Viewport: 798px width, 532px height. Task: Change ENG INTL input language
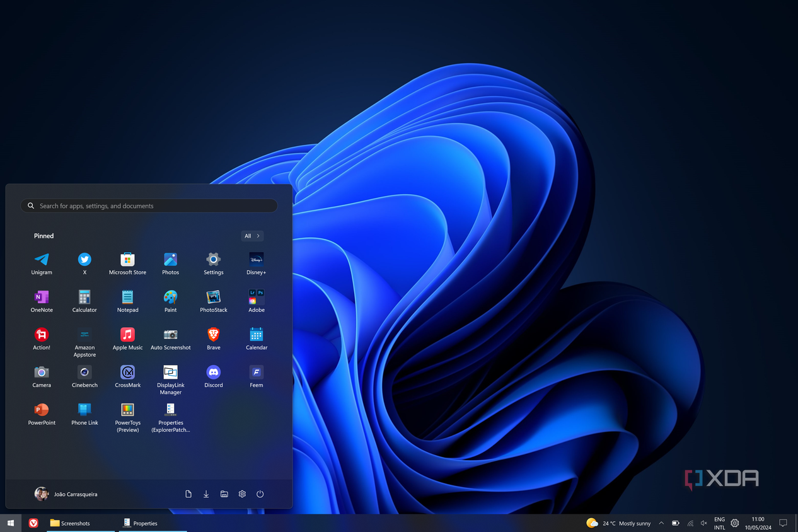[x=719, y=523]
